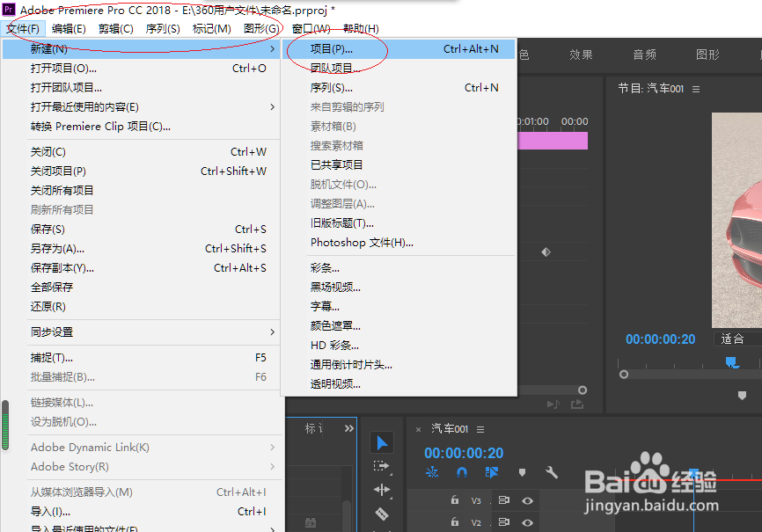Select V3 track target label
Image resolution: width=762 pixels, height=532 pixels.
coord(476,500)
